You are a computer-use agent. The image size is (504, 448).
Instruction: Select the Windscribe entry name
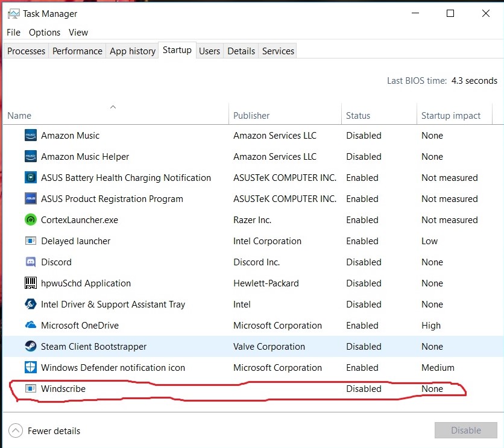[x=63, y=388]
